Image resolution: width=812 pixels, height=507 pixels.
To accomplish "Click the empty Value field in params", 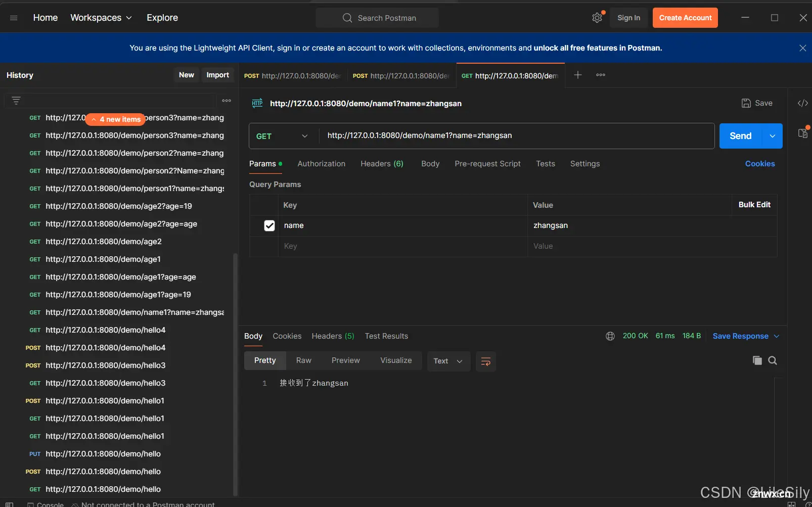I will (652, 246).
